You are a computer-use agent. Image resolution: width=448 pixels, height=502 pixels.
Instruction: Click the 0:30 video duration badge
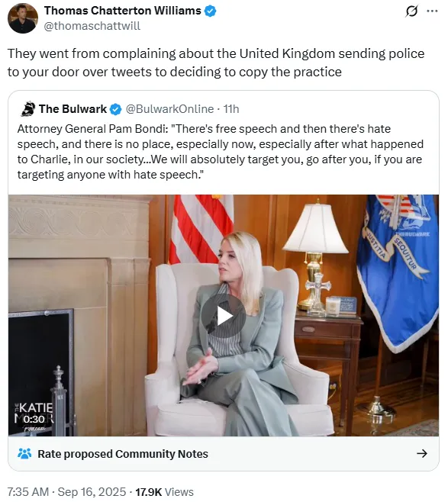[x=34, y=419]
